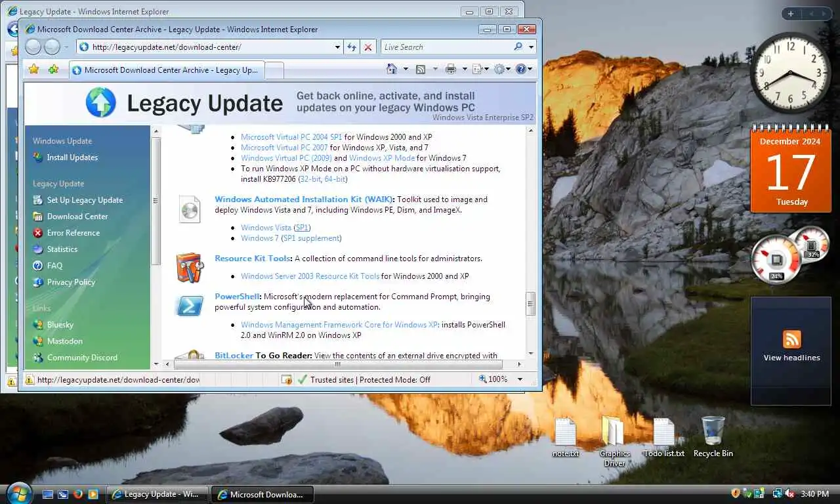This screenshot has height=504, width=840.
Task: Launch Windows Media Player from Quick Launch
Action: tap(93, 494)
